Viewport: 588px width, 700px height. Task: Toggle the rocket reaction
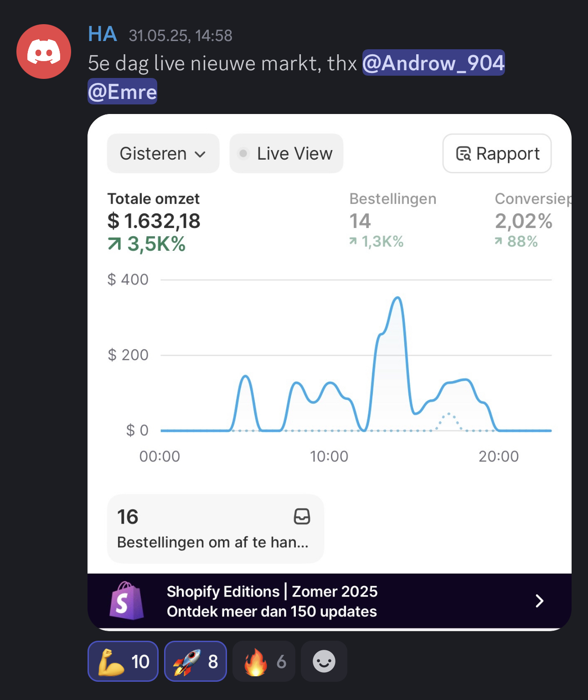196,661
